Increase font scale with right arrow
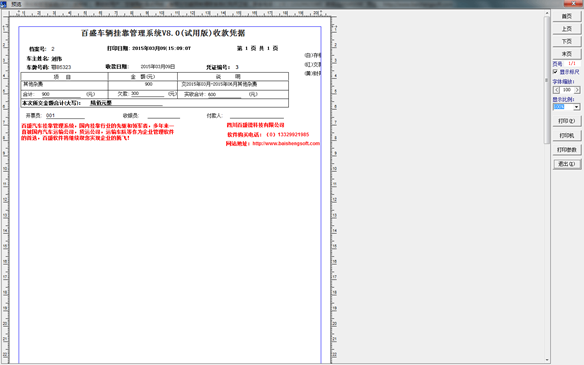Image resolution: width=584 pixels, height=365 pixels. pyautogui.click(x=577, y=90)
